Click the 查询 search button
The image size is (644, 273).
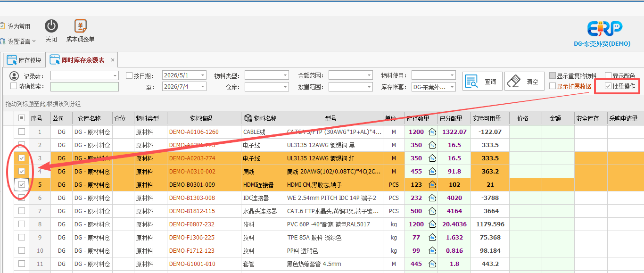pos(482,82)
